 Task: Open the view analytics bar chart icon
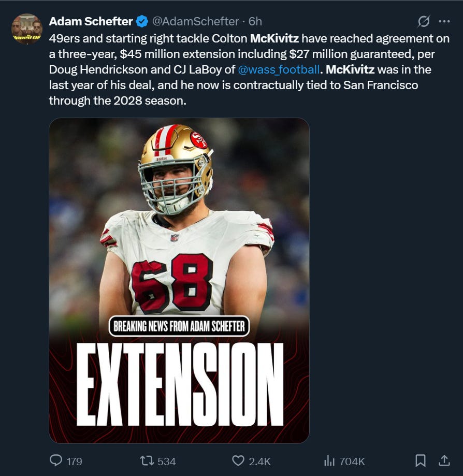[329, 461]
